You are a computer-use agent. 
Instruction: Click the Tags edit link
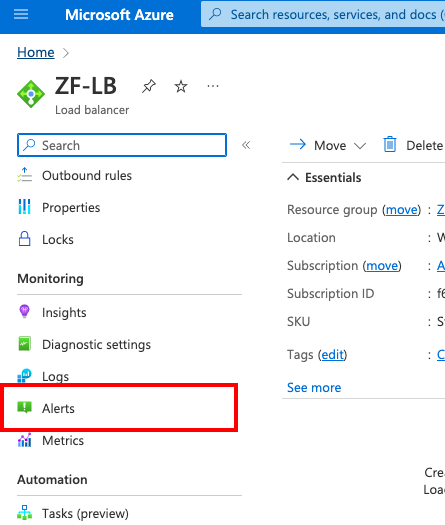332,355
